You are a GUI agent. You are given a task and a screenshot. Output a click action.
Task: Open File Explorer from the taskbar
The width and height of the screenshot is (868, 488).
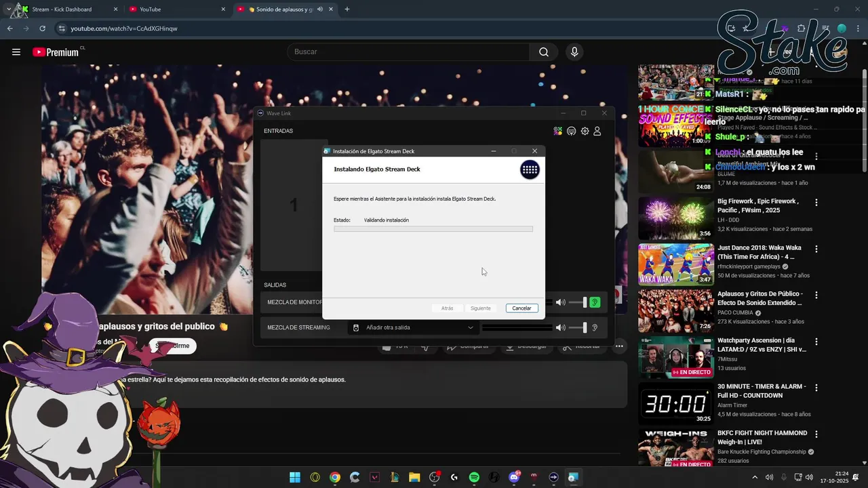coord(414,477)
